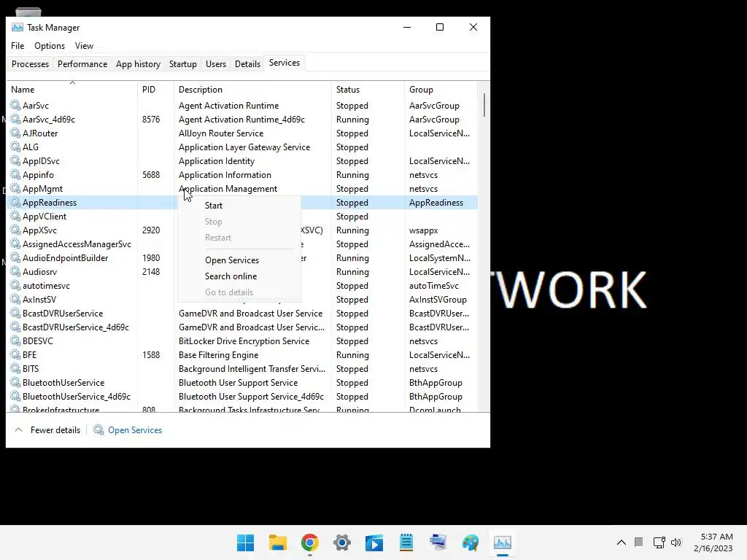Select the AppIDSvc service row
This screenshot has height=560, width=747.
(242, 161)
